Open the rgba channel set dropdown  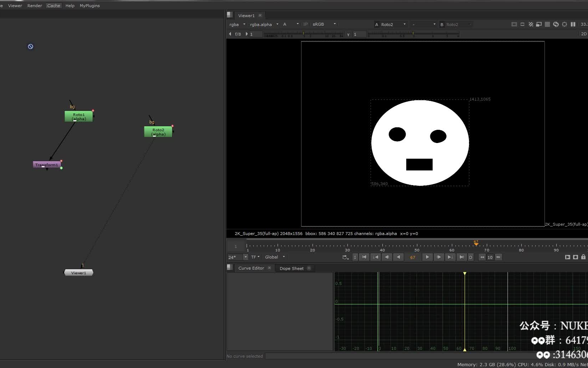pyautogui.click(x=237, y=24)
